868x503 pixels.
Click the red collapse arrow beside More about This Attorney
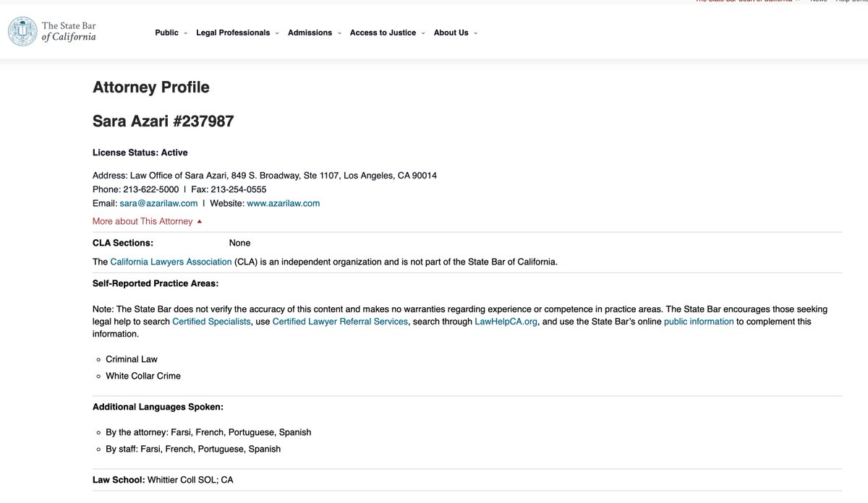tap(200, 222)
